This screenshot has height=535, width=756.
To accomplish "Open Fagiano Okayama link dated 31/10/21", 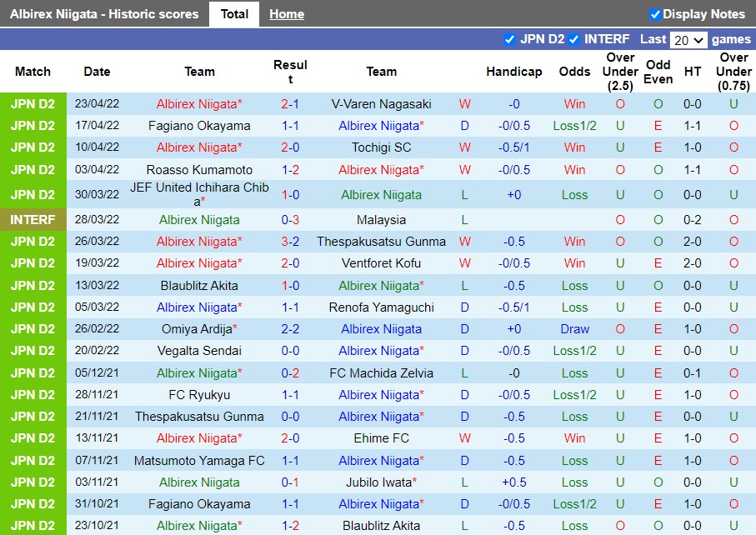I will (199, 504).
